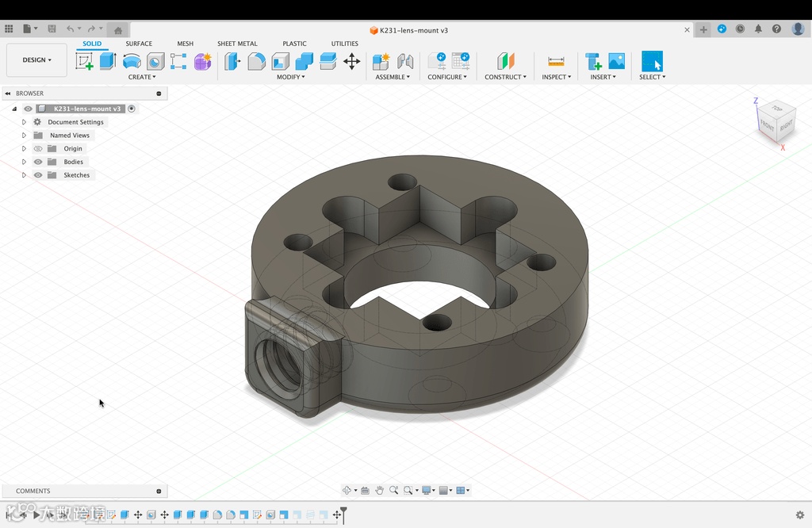
Task: Select the Zoom magnifier tool
Action: pyautogui.click(x=393, y=490)
